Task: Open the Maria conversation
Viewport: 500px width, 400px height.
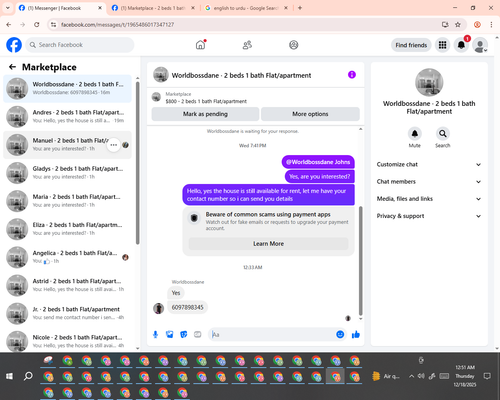Action: pos(67,201)
